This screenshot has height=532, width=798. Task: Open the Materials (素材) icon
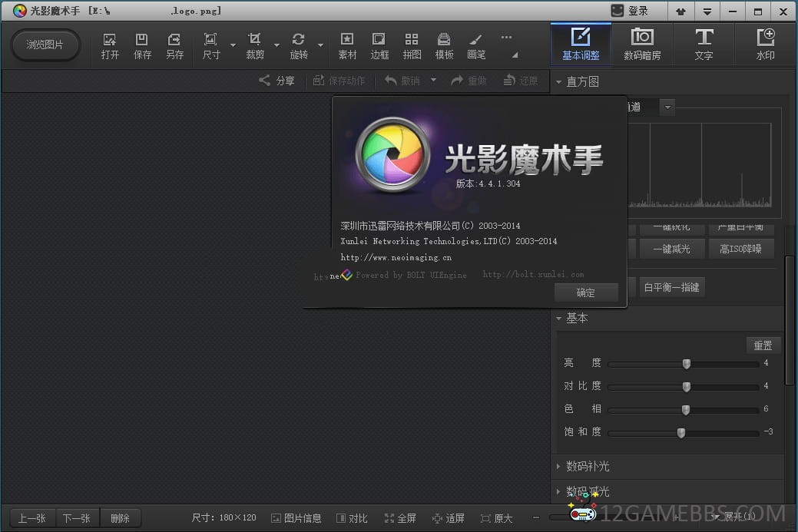347,45
